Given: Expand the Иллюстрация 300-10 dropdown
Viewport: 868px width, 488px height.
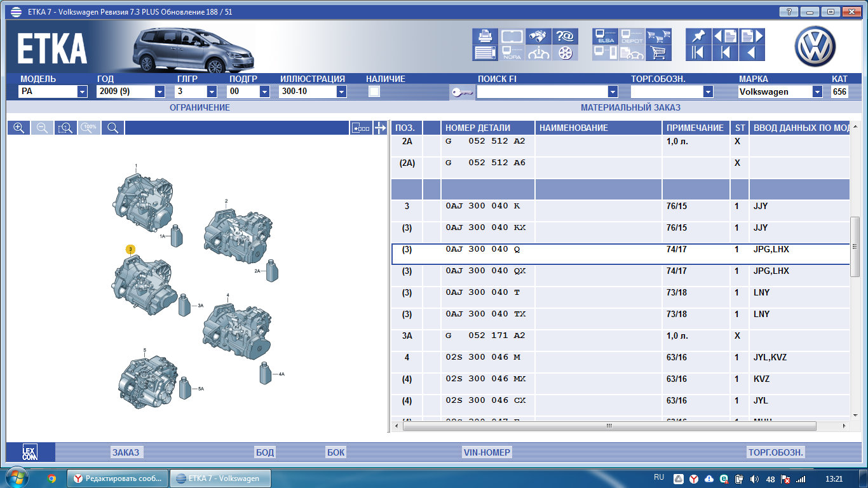Looking at the screenshot, I should 341,91.
